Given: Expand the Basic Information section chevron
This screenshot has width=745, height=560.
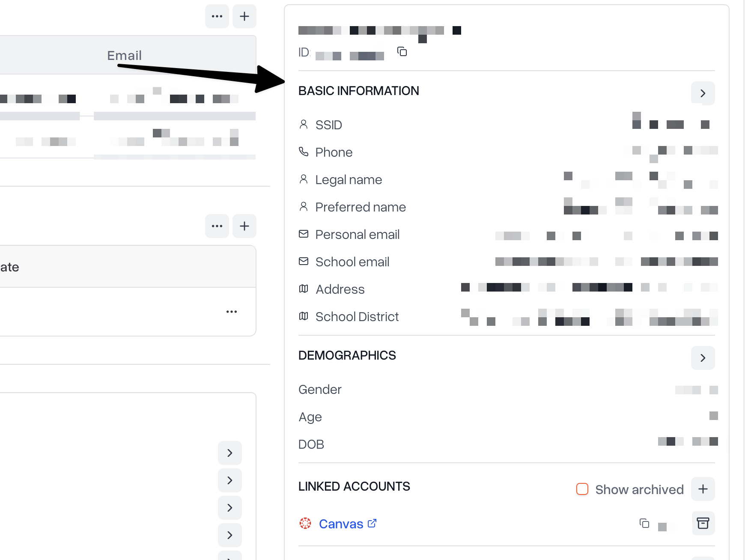Looking at the screenshot, I should (x=703, y=93).
